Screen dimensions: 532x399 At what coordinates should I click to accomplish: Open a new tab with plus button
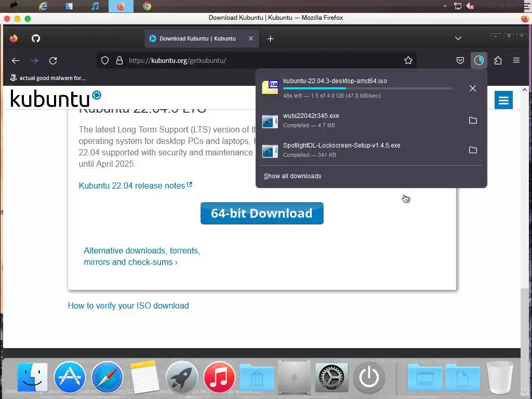point(270,38)
